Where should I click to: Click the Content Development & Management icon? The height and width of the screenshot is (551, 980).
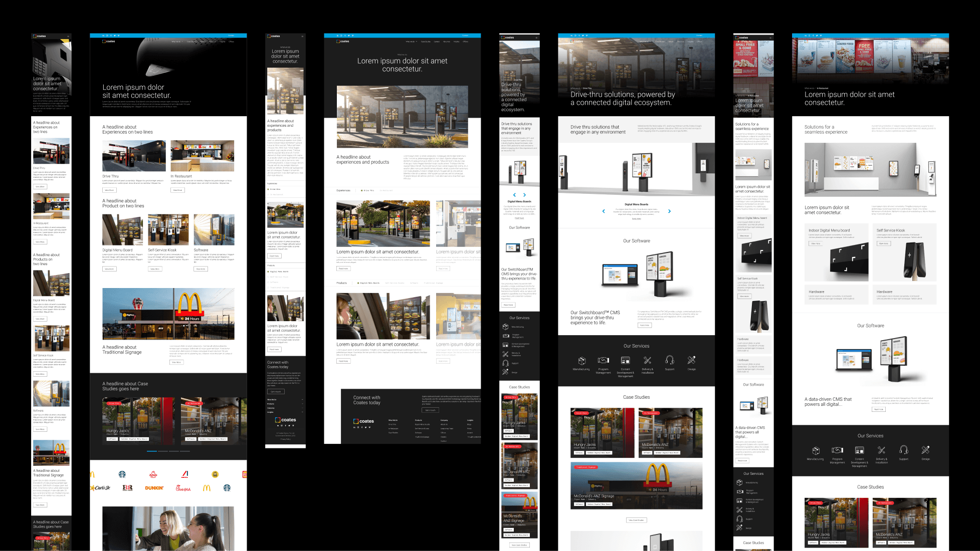(x=625, y=360)
